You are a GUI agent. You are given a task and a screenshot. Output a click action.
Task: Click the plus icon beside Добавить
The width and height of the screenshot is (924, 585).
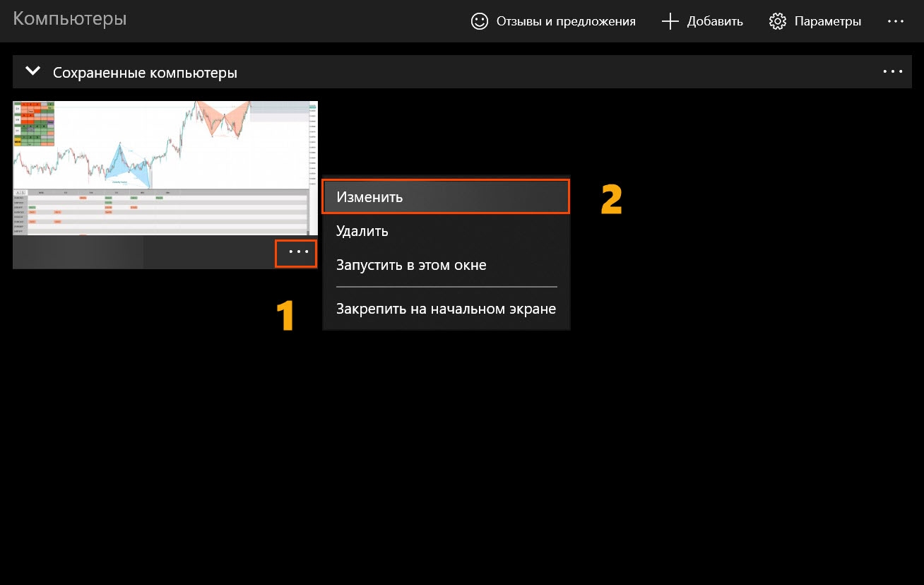pyautogui.click(x=670, y=21)
